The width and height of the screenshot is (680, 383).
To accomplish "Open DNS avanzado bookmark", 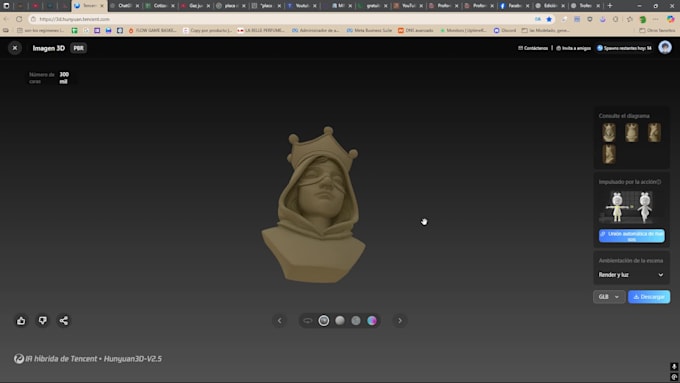I will [415, 30].
